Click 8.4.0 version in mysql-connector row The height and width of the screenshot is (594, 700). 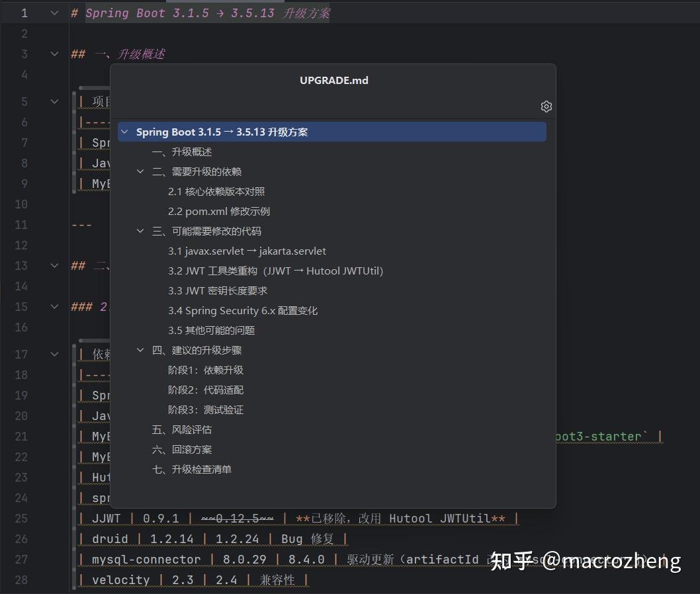pos(306,560)
